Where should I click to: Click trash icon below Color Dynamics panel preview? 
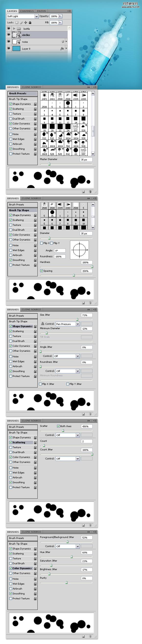coord(90,636)
